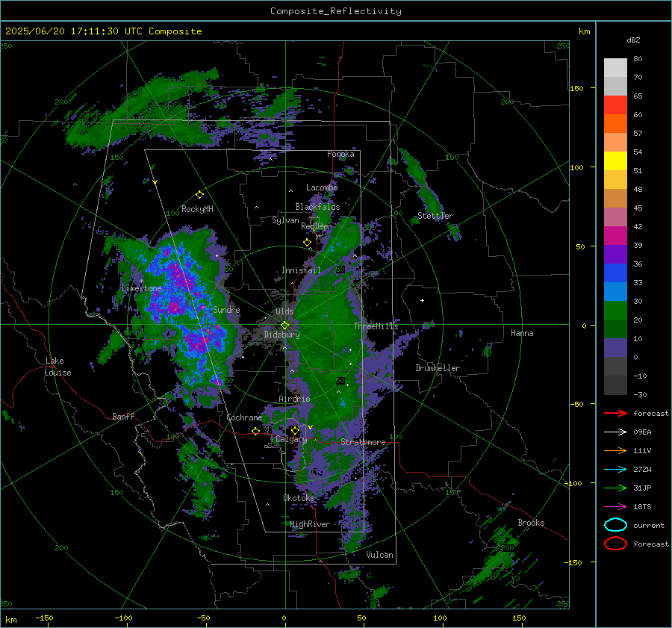Click the yellow radar-site diamond above Didsbury

284,326
